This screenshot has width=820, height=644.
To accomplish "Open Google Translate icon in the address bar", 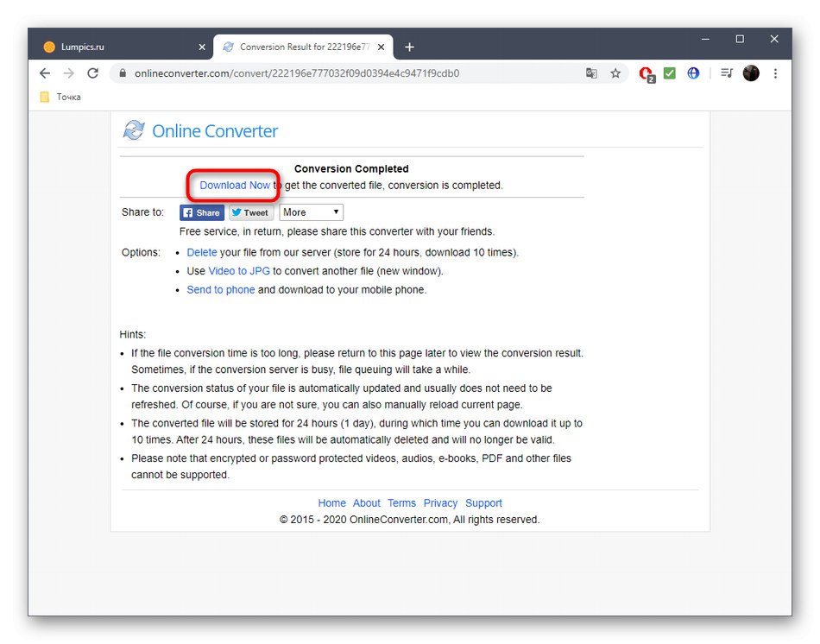I will [x=591, y=73].
